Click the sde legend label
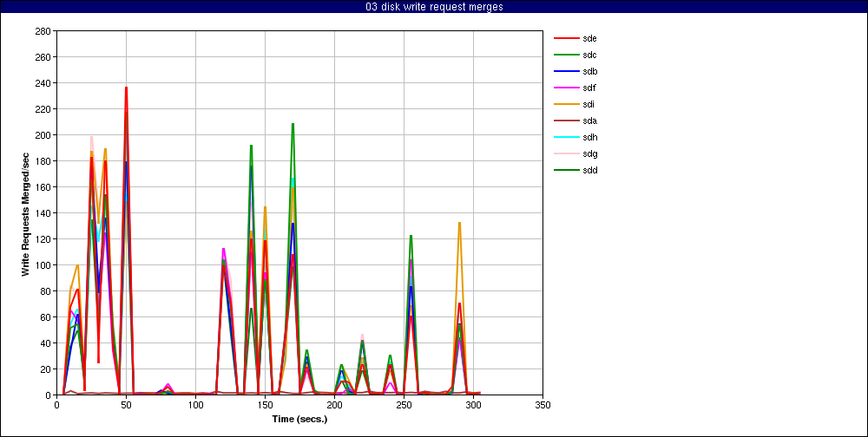Screen dimensions: 868x437 click(589, 39)
